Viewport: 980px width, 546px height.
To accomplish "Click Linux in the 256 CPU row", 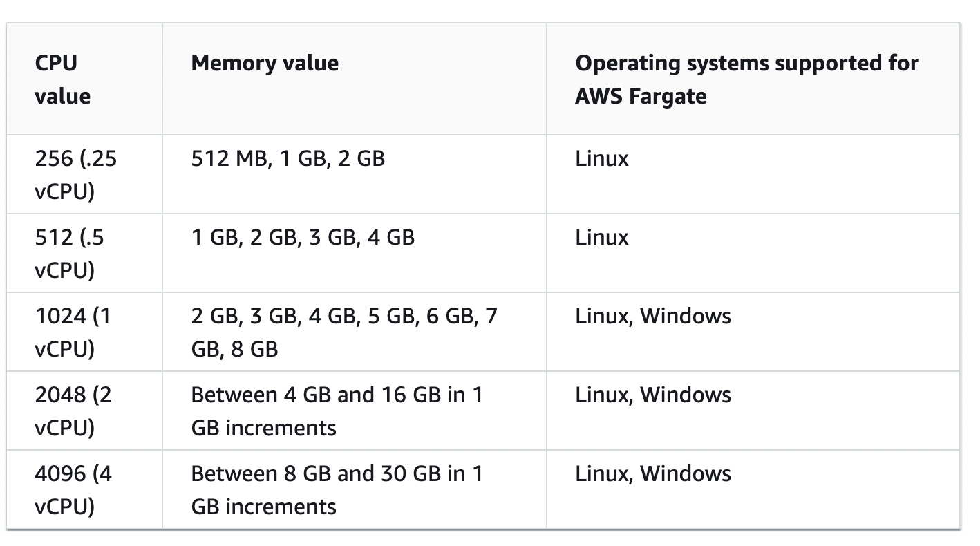I will (x=602, y=159).
